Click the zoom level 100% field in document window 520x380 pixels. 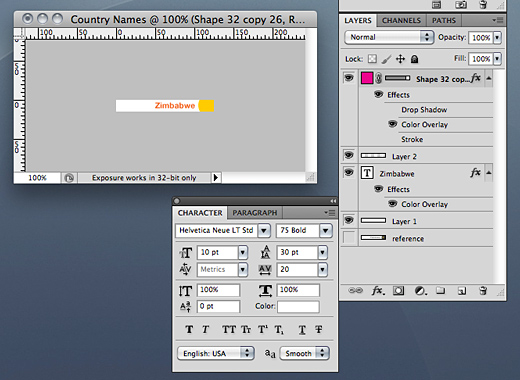tap(37, 178)
